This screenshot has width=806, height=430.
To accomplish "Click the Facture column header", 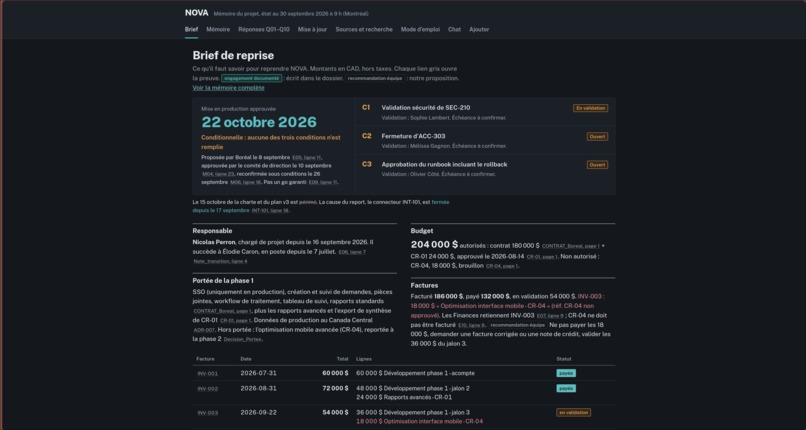I will [206, 359].
